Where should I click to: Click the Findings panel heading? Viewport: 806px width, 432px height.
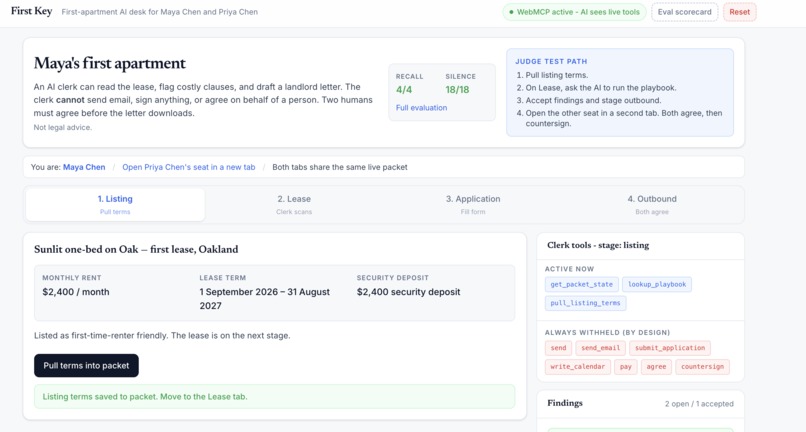tap(565, 403)
